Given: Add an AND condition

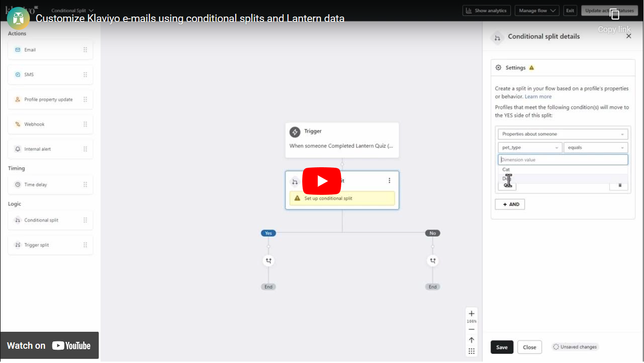Looking at the screenshot, I should click(x=510, y=204).
